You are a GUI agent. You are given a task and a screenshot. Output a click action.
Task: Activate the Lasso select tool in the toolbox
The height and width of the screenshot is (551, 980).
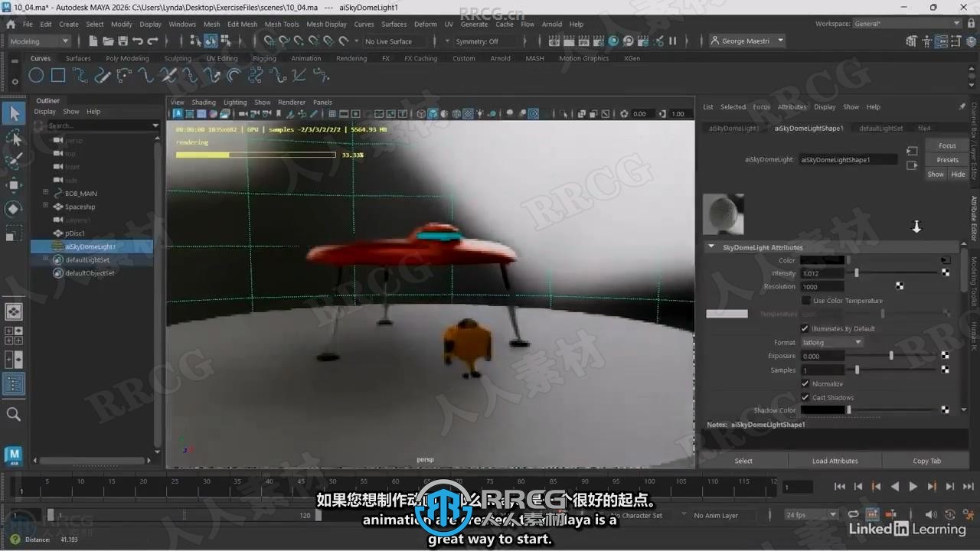tap(14, 138)
